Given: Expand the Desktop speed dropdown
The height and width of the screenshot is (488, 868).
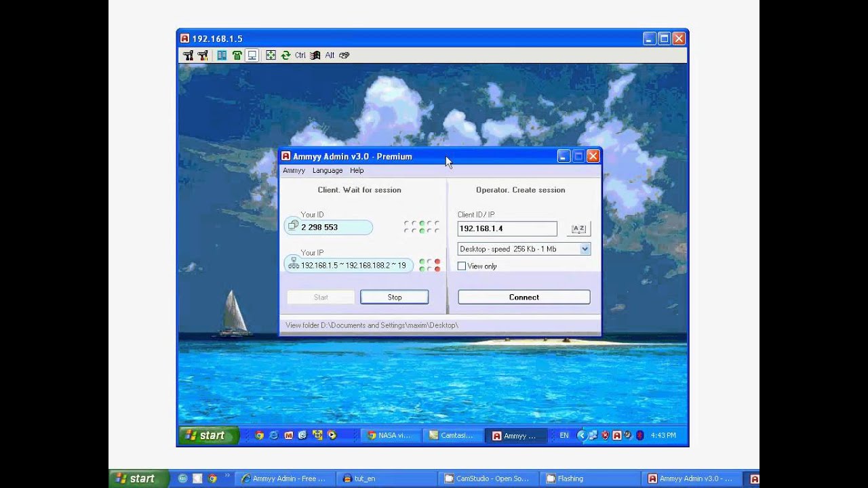Looking at the screenshot, I should (585, 249).
